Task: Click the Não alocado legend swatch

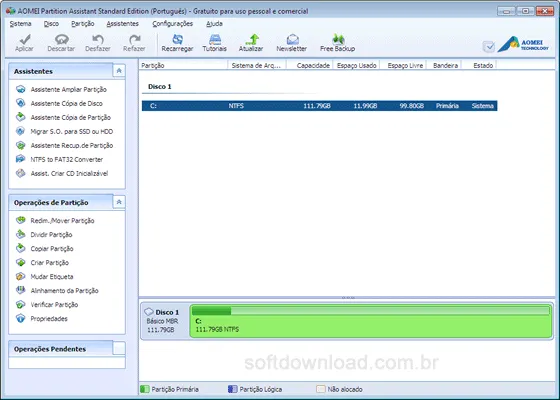Action: 321,389
